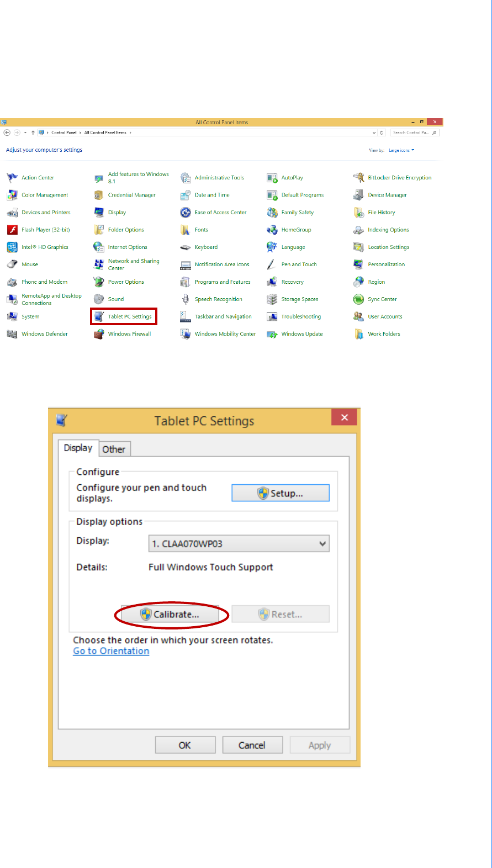Open the Pen and Touch icon
The image size is (492, 868).
pos(272,264)
